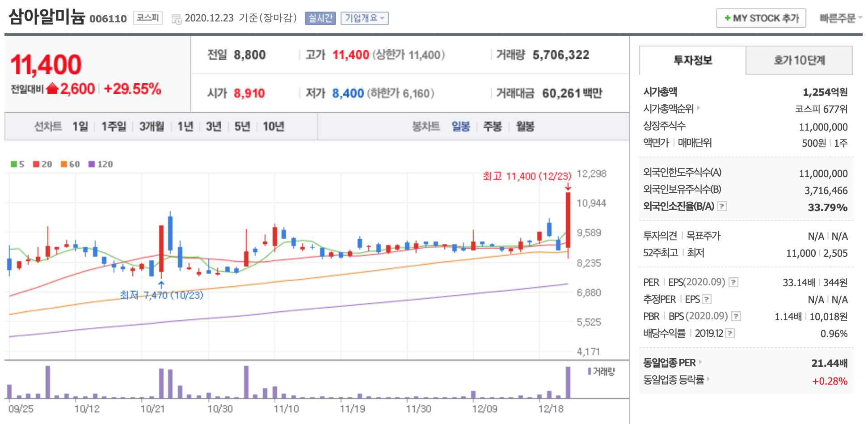Viewport: 868px width, 424px height.
Task: Click the help icon next to EPS(2020.09)
Action: [x=733, y=282]
